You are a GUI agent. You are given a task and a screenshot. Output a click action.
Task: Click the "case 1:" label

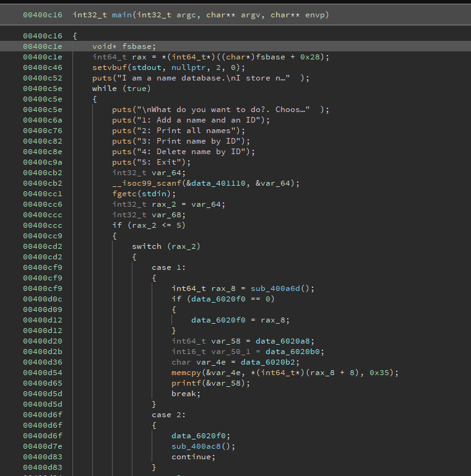point(169,267)
